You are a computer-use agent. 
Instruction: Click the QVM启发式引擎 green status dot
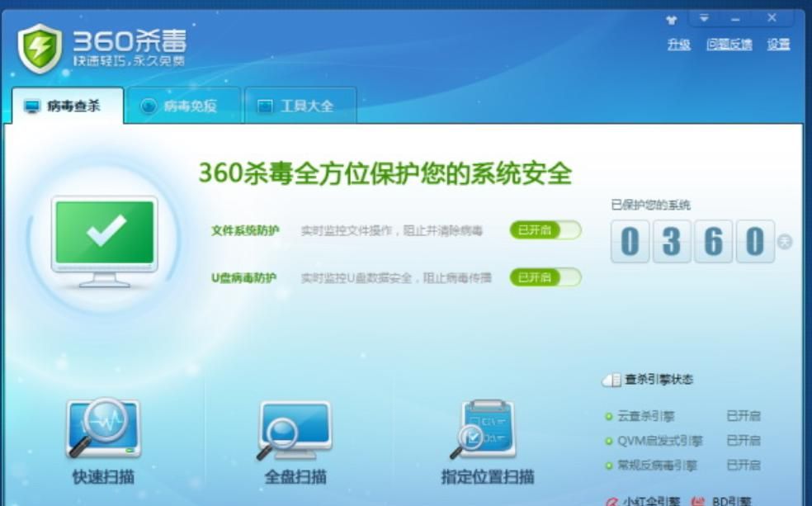click(x=608, y=442)
